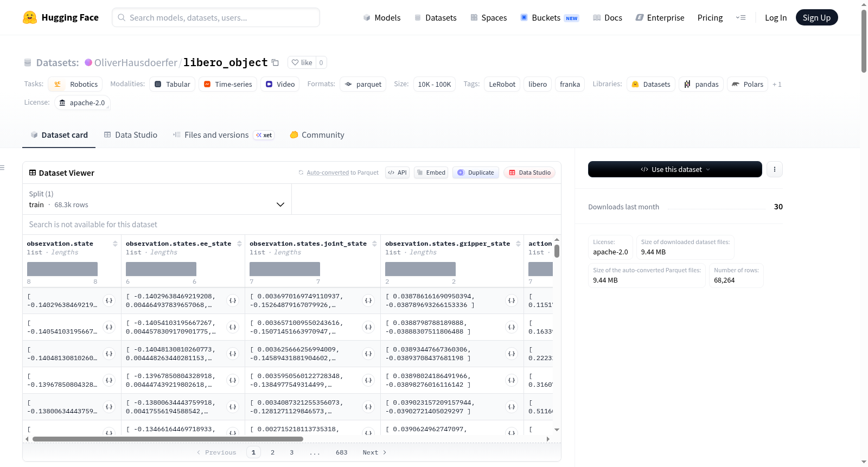Image resolution: width=868 pixels, height=467 pixels.
Task: Open the red Data Studio button
Action: tap(529, 172)
